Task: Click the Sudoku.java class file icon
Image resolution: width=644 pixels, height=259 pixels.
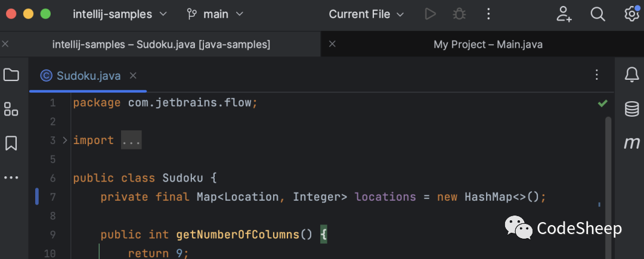Action: [46, 76]
